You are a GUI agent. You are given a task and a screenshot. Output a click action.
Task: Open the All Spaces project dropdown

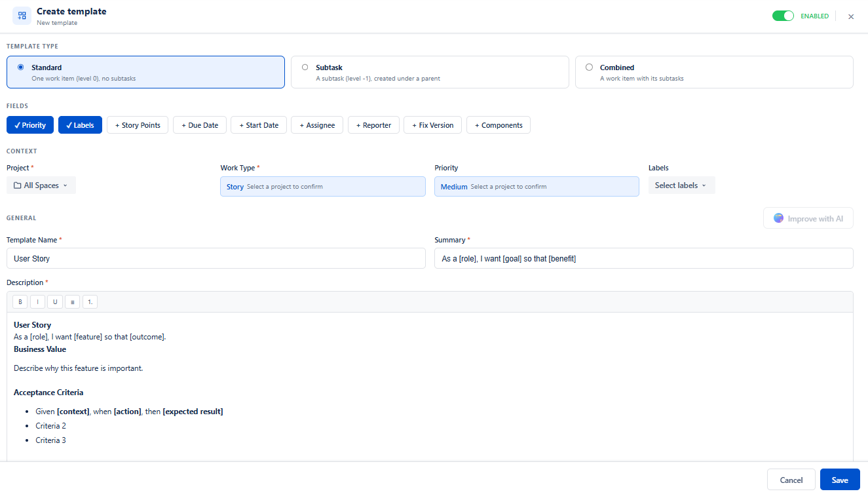[41, 185]
